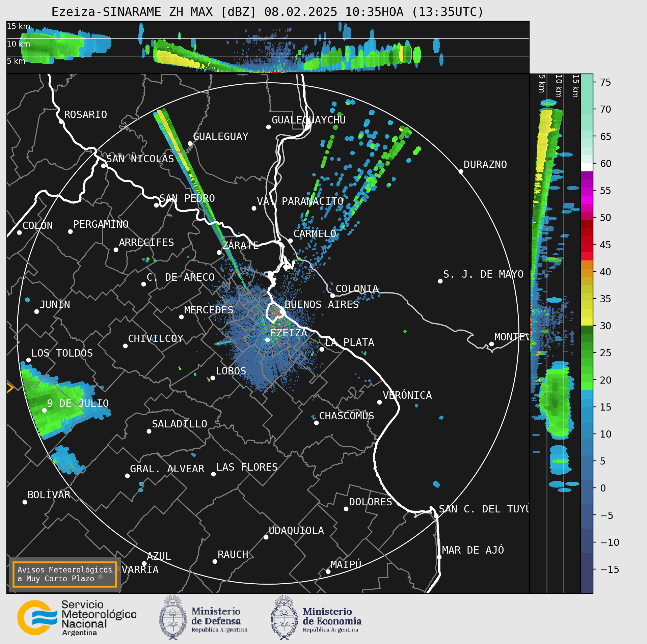Click the 0 dBZ tick label
This screenshot has width=647, height=644.
click(x=603, y=488)
